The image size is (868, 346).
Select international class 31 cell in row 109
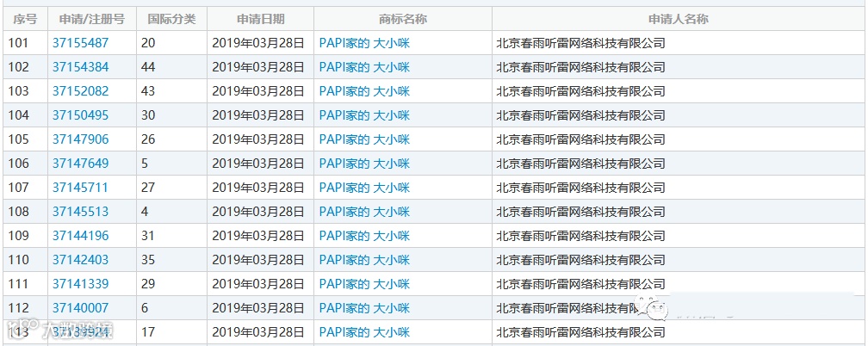tap(171, 236)
